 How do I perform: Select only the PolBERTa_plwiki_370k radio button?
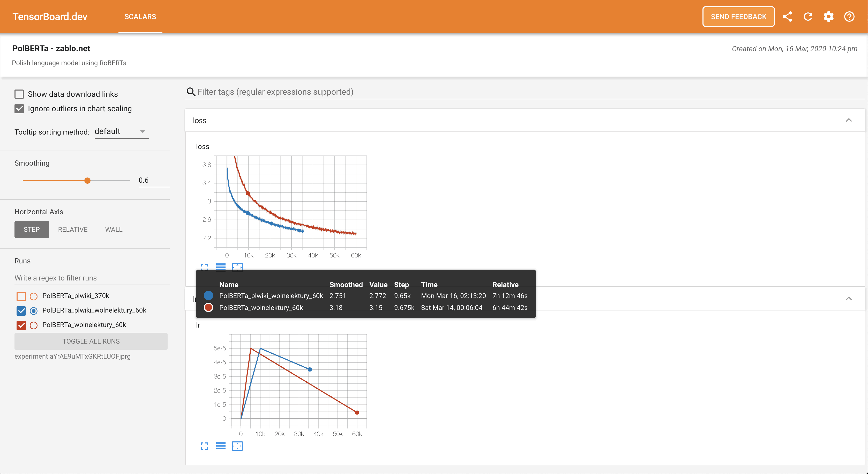click(x=34, y=296)
